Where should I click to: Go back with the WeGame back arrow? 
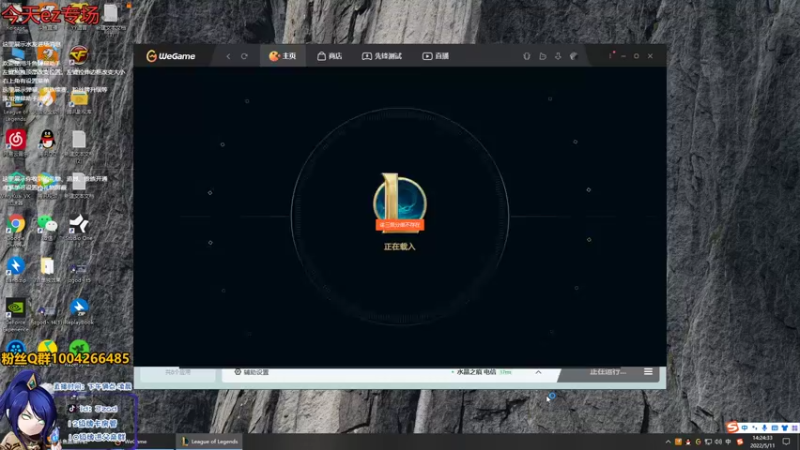(x=228, y=56)
